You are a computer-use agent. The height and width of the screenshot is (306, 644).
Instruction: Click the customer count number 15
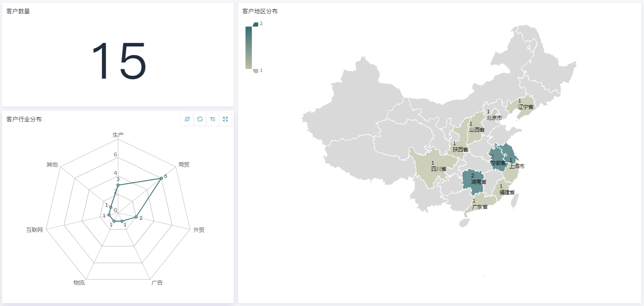click(x=118, y=61)
